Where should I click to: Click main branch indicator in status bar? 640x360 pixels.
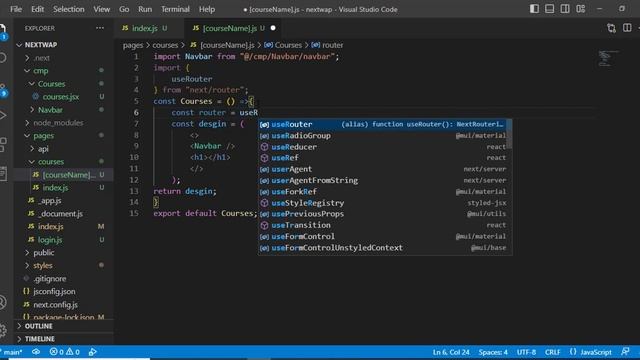click(x=12, y=352)
